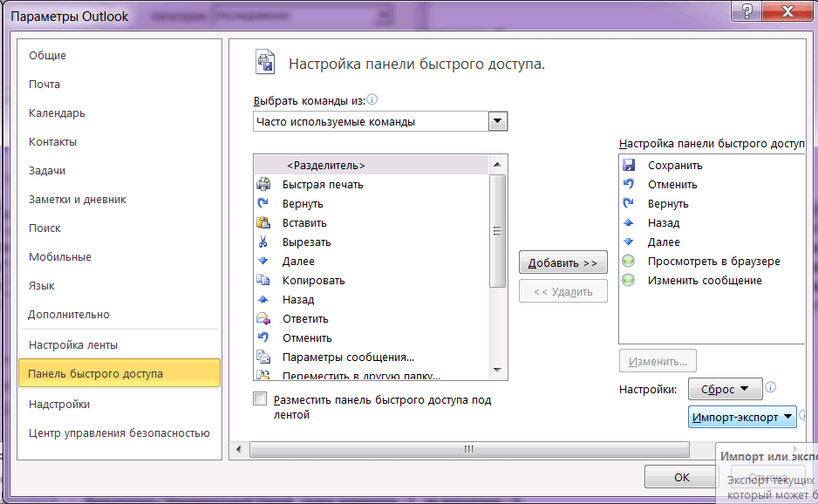Open the Язык category
The width and height of the screenshot is (818, 504).
pyautogui.click(x=119, y=285)
